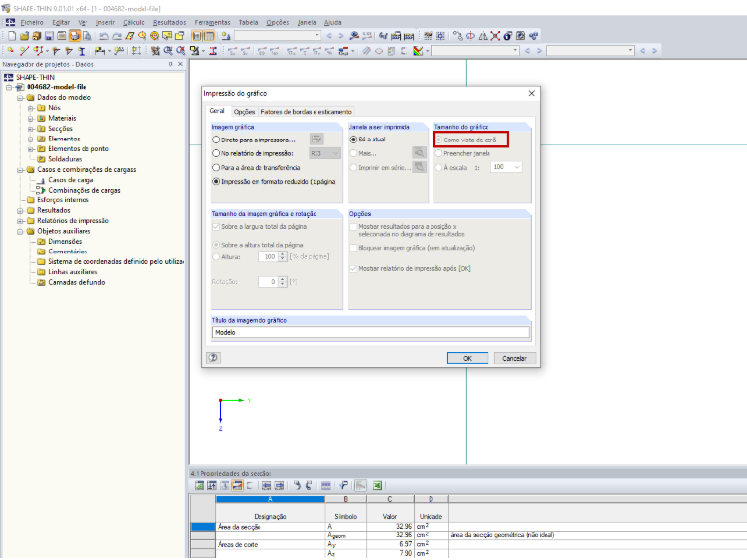Select 'Só a atual' radio button

coord(353,140)
